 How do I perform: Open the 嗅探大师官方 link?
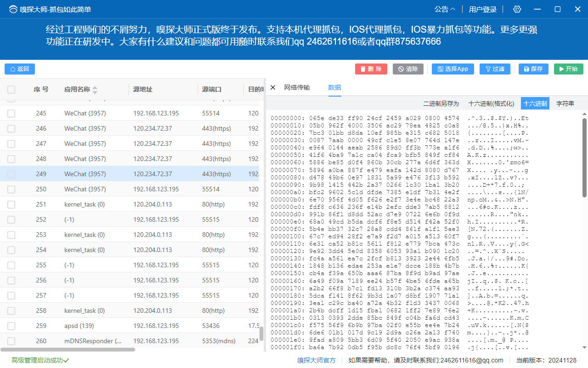[317, 360]
